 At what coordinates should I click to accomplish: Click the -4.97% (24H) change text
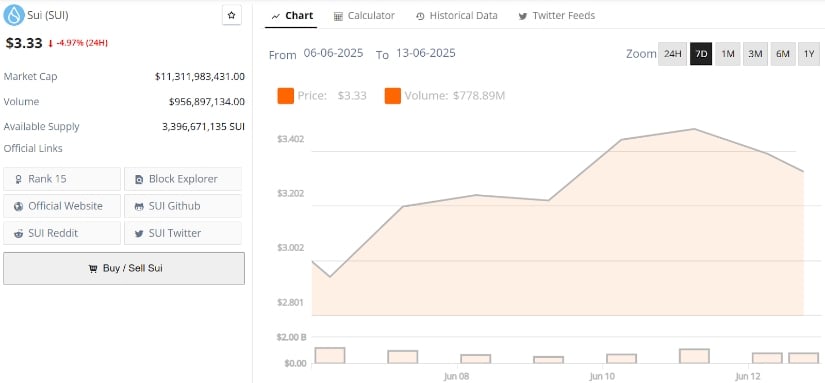coord(82,43)
